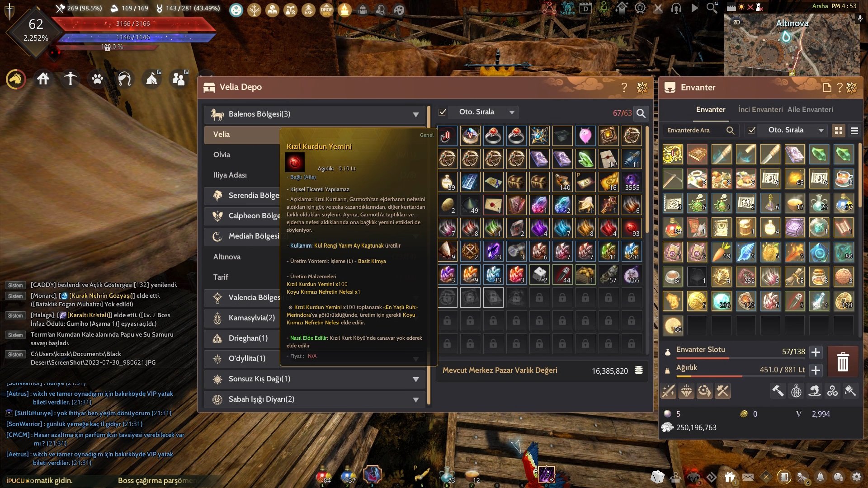The image size is (868, 488).
Task: Open the pet paw icon
Action: (97, 79)
